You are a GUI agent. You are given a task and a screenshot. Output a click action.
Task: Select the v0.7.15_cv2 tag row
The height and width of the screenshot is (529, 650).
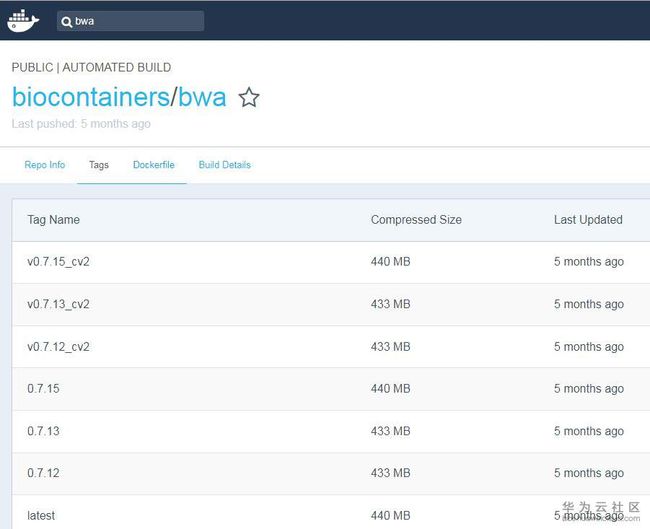pyautogui.click(x=331, y=262)
